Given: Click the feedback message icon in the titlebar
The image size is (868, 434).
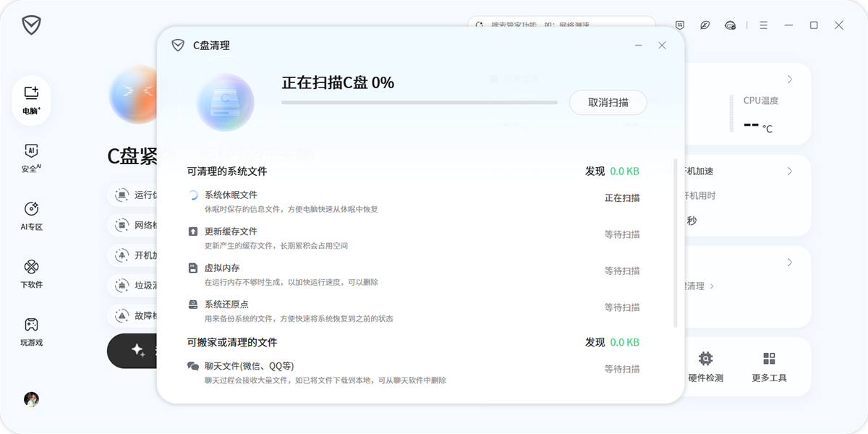Looking at the screenshot, I should click(678, 25).
